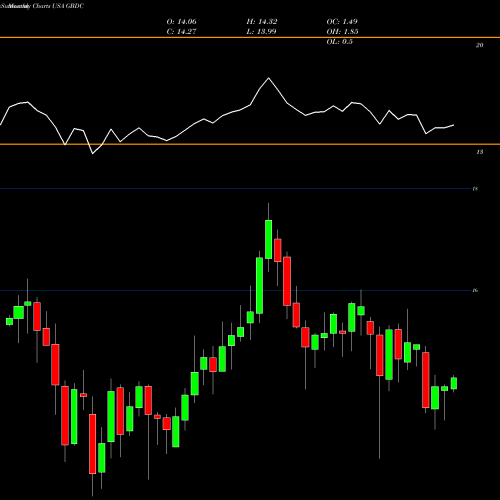The width and height of the screenshot is (500, 500).
Task: Select the close value 'C: 14.27'
Action: coord(182,32)
